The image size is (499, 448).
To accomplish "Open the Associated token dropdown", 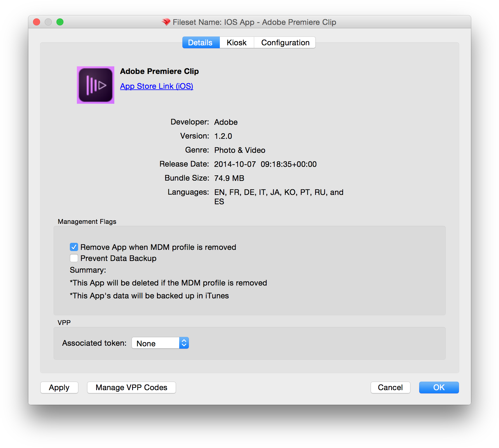I will (160, 343).
